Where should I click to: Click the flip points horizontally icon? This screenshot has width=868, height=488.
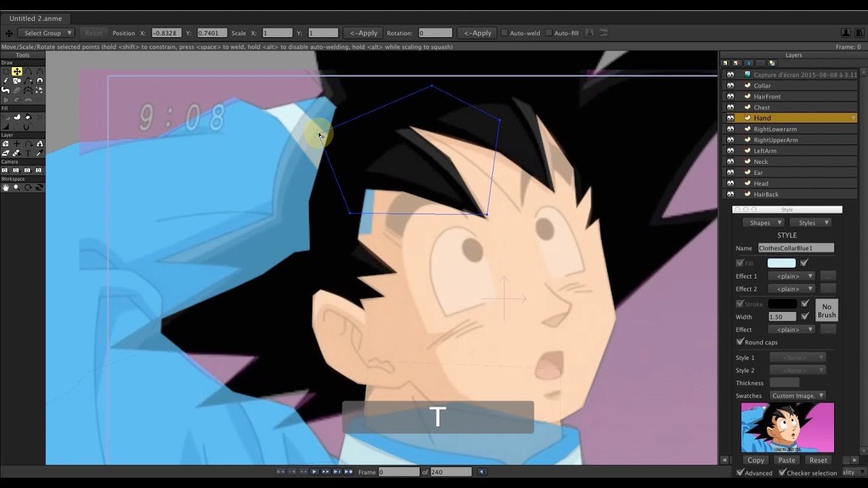(589, 33)
